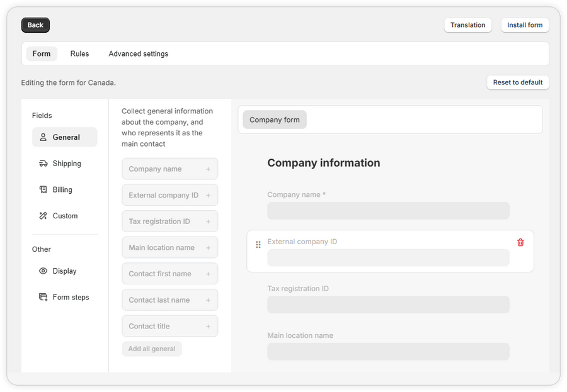Screen dimensions: 567x392
Task: Click Reset to default
Action: click(x=518, y=82)
